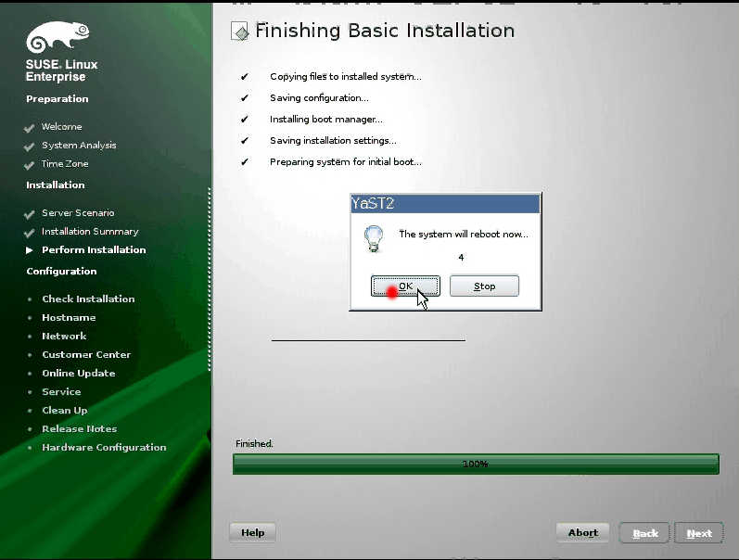
Task: Click OK in the YaST2 reboot dialog
Action: coord(405,286)
